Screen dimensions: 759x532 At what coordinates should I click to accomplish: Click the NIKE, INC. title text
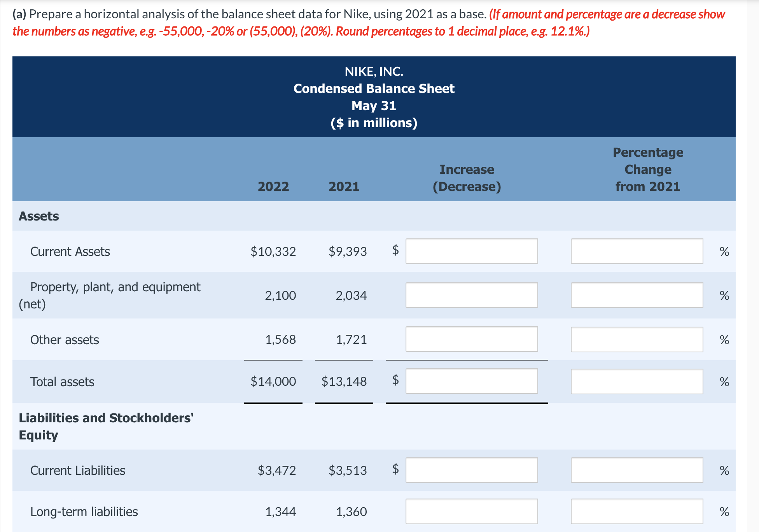tap(374, 72)
